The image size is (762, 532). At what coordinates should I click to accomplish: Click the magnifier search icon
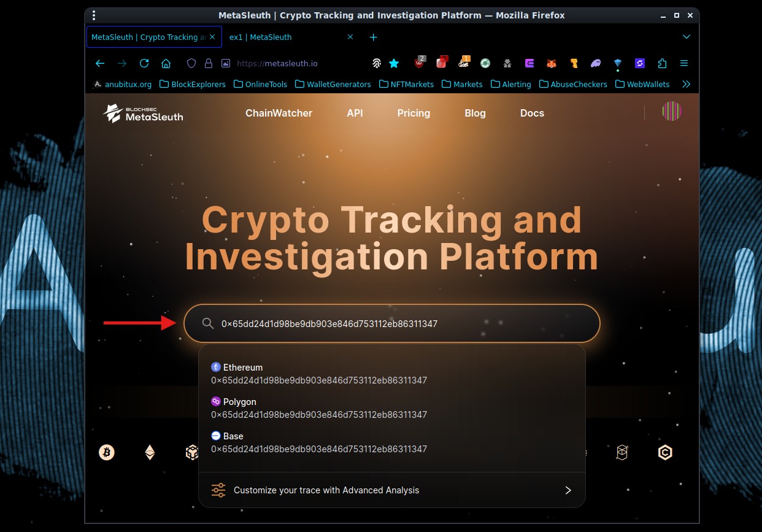(x=208, y=323)
